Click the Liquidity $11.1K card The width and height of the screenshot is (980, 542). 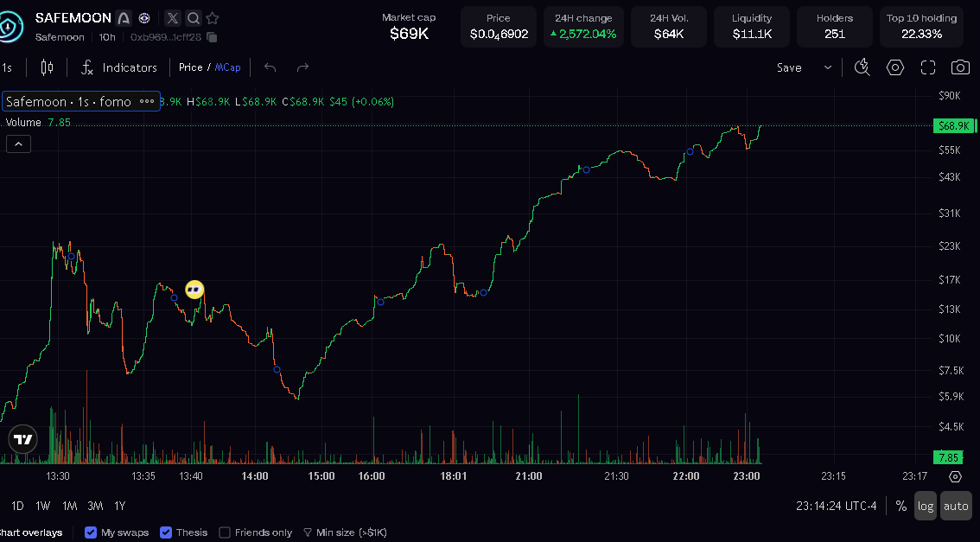(x=752, y=27)
